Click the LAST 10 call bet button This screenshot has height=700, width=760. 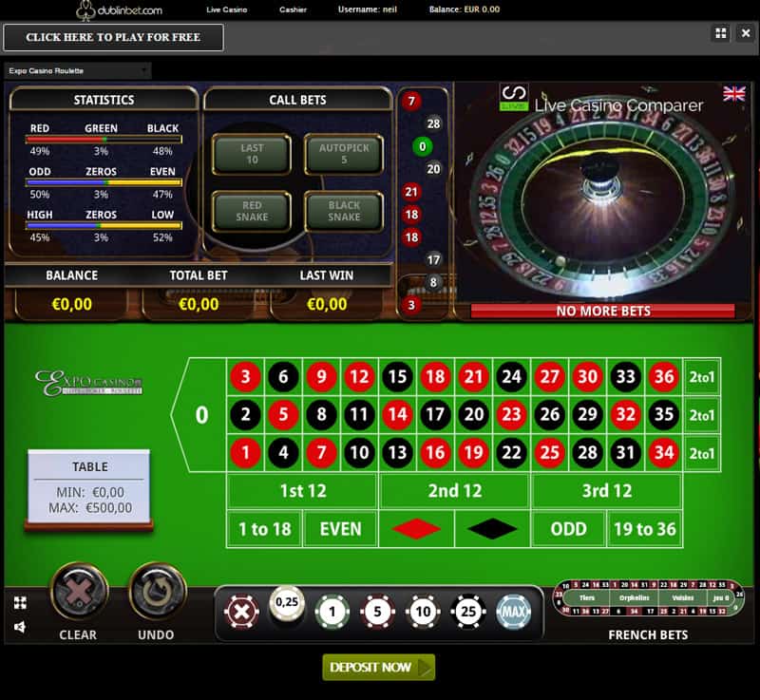pos(252,154)
